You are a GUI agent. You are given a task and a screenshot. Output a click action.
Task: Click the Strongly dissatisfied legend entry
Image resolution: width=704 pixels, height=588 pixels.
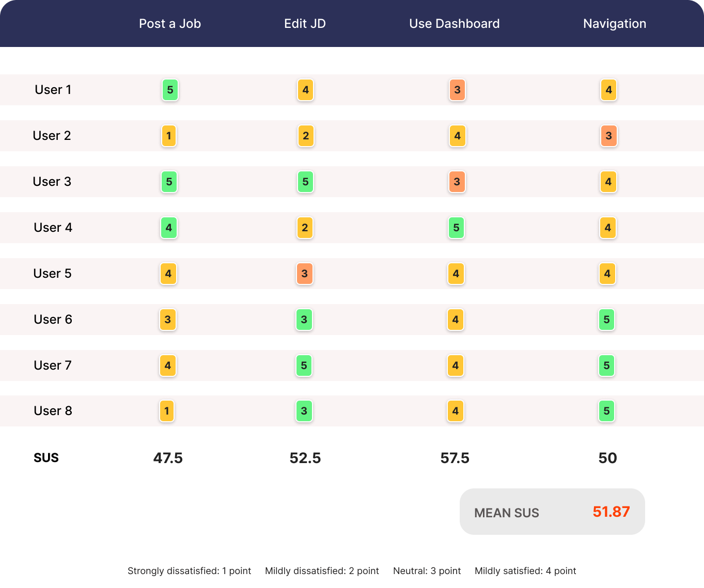pyautogui.click(x=190, y=571)
